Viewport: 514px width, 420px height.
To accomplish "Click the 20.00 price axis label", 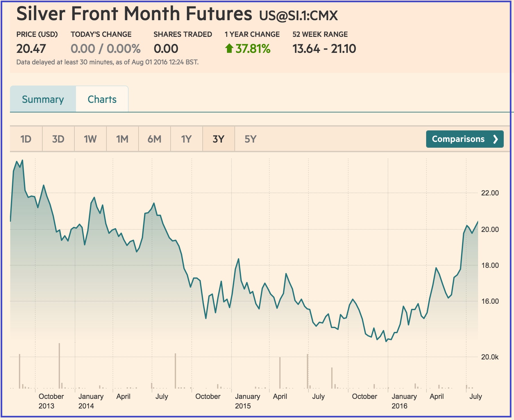I will click(x=490, y=229).
